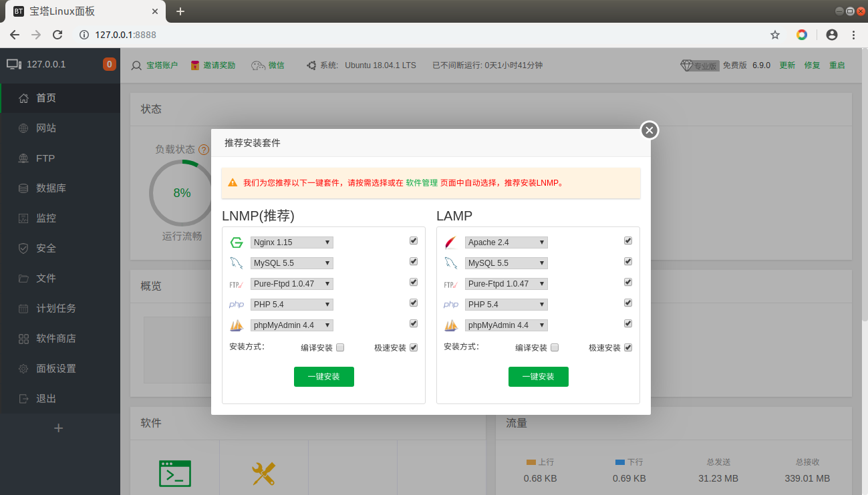Screen dimensions: 868x495
Task: Click the Nginx icon in the LNMP column
Action: tap(236, 242)
